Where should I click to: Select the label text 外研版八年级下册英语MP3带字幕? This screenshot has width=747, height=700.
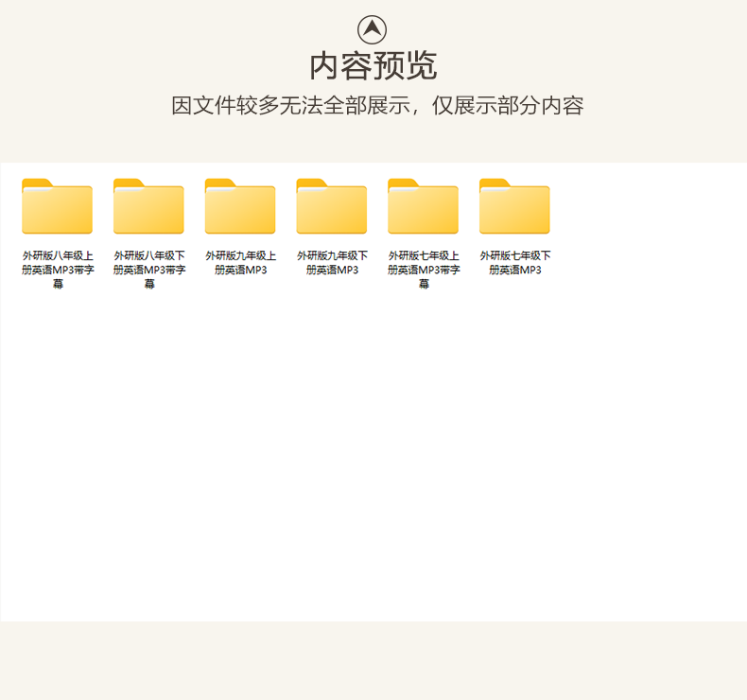coord(149,270)
